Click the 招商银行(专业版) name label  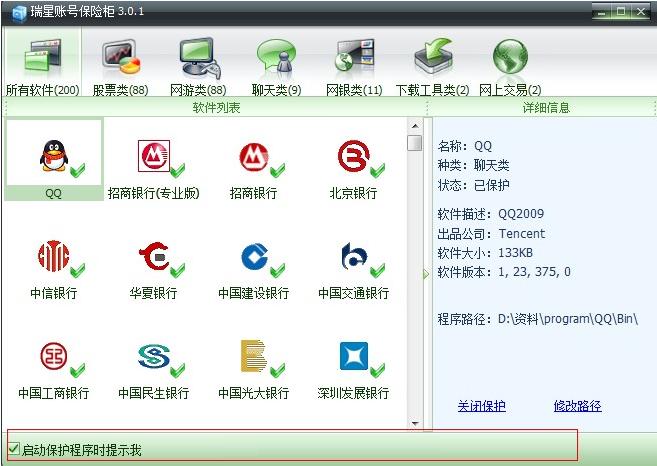point(154,193)
